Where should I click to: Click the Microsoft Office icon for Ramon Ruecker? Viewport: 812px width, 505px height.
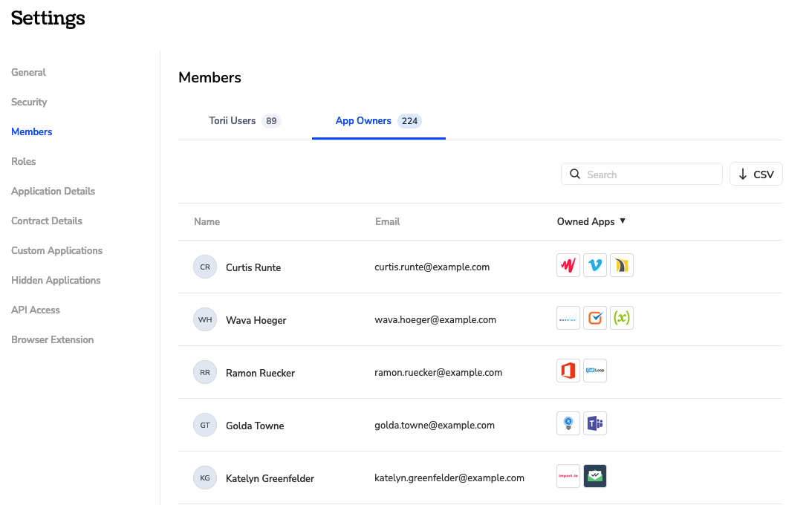568,371
